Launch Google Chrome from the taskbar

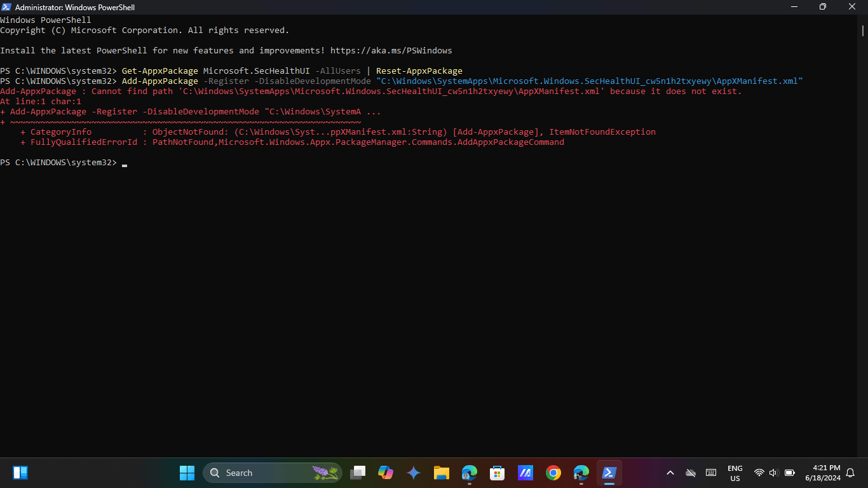pyautogui.click(x=553, y=473)
